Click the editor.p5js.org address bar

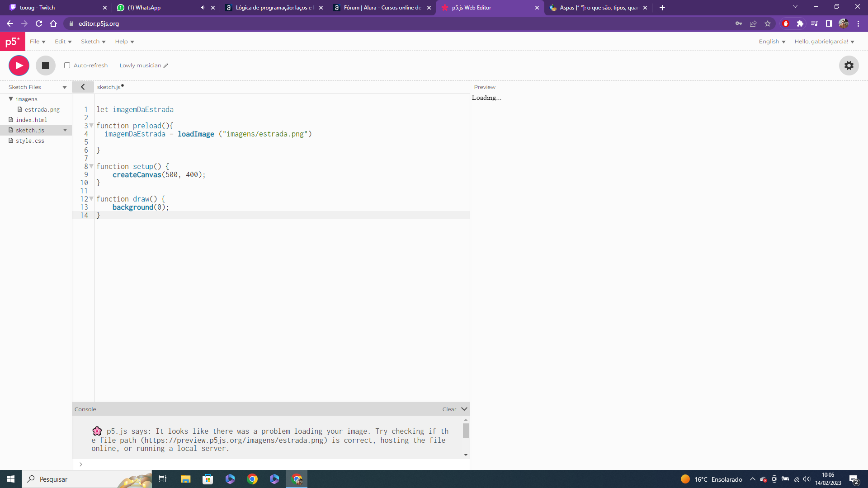[398, 23]
